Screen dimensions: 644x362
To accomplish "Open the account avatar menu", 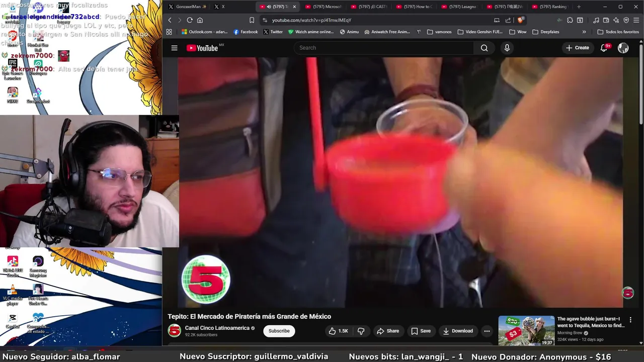I will pos(623,48).
